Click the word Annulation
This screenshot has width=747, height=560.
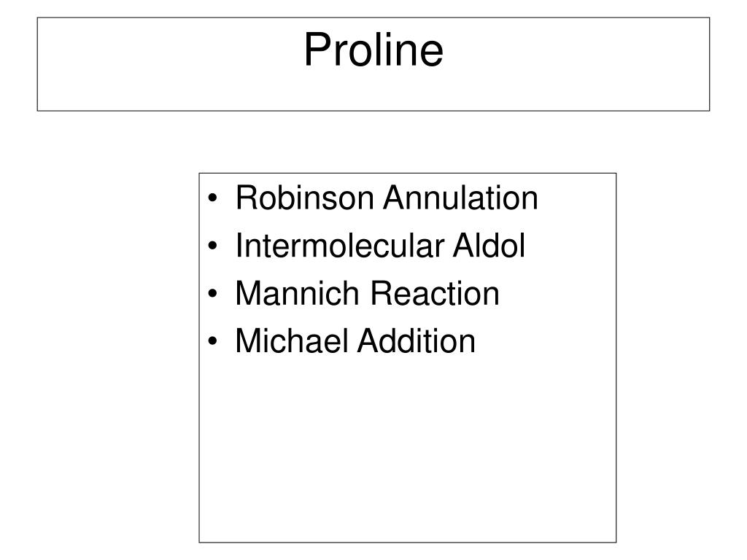click(x=461, y=198)
